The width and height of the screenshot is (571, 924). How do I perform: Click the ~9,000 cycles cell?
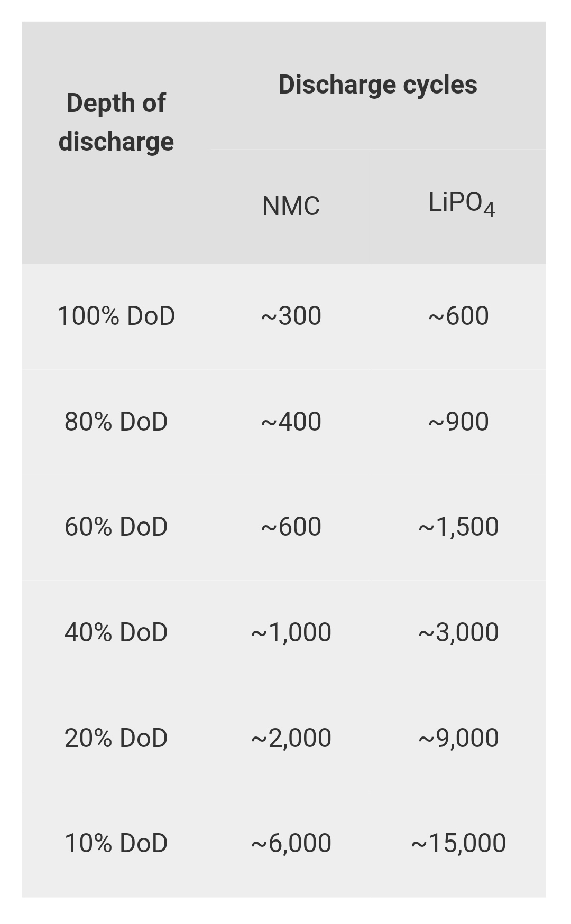pos(458,738)
